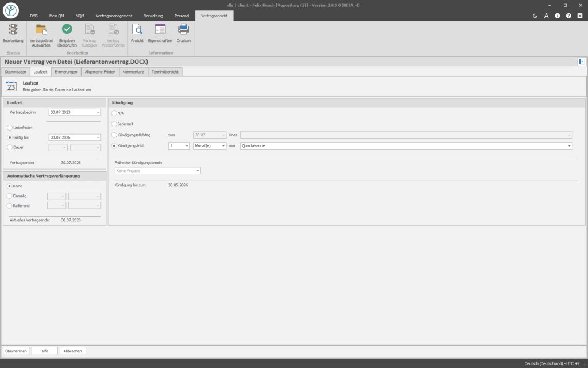The width and height of the screenshot is (588, 368).
Task: Open Frühester Kündigungstermin Keine Angabe dropdown
Action: click(157, 171)
